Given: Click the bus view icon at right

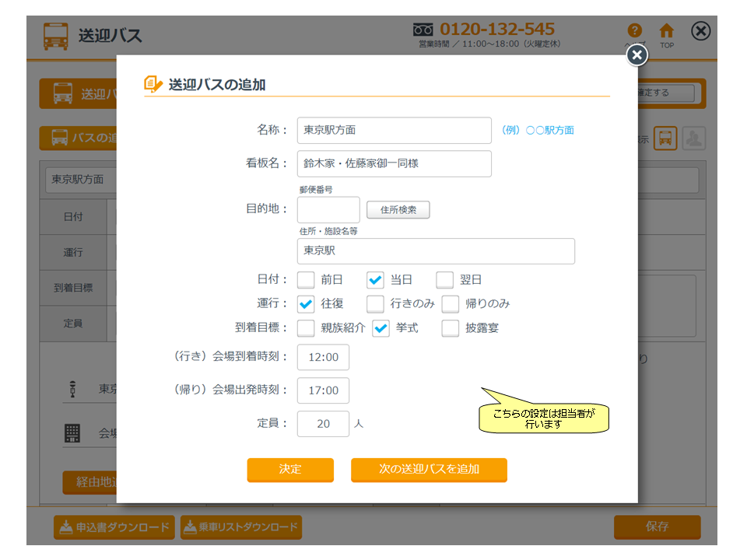Looking at the screenshot, I should coord(665,138).
